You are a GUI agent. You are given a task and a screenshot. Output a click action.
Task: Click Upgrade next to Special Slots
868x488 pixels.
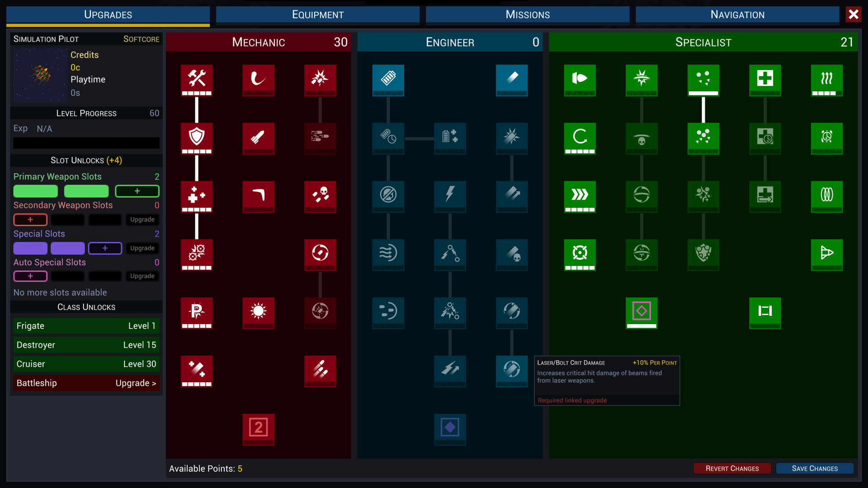tap(142, 248)
